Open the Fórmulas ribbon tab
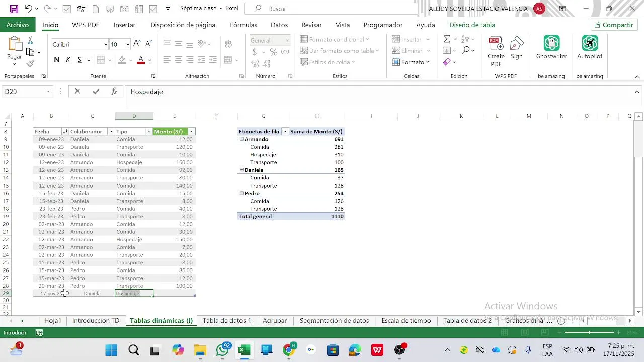The width and height of the screenshot is (644, 362). click(x=244, y=25)
